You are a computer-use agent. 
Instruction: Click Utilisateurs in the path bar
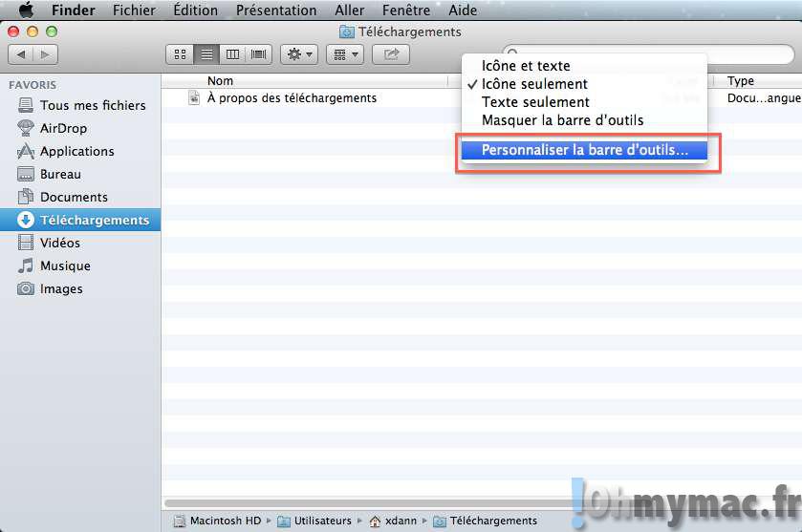[x=321, y=521]
